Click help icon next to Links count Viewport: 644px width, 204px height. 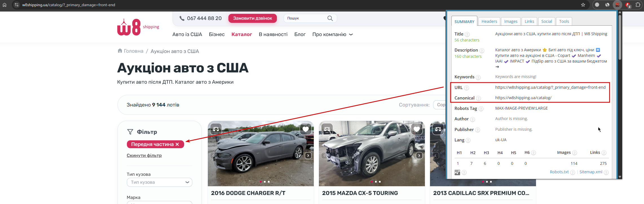tap(604, 153)
